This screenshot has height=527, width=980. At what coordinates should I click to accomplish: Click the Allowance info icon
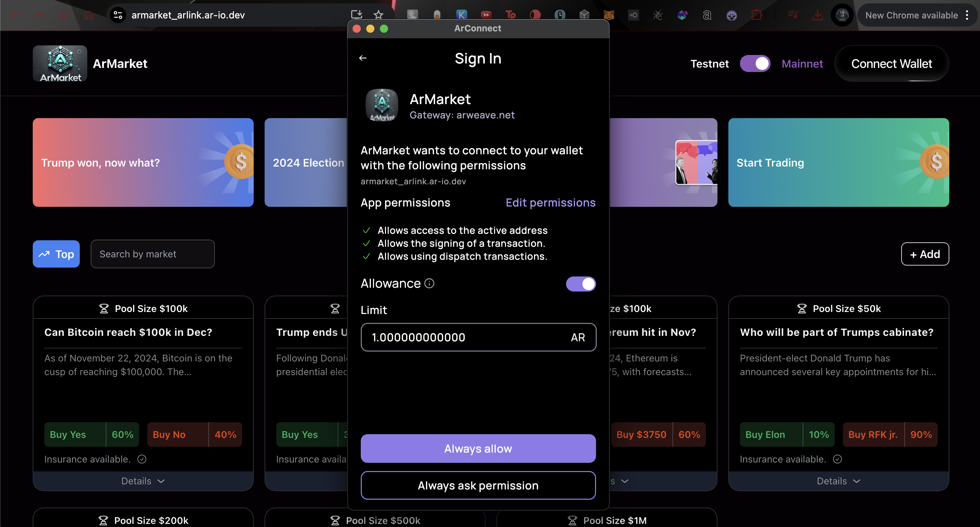429,283
